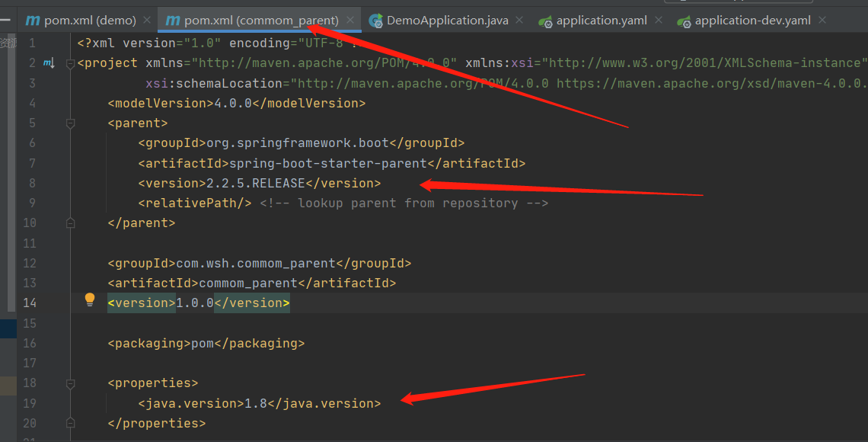Click the Maven gutter marker on line 2
Viewport: 868px width, 442px height.
pyautogui.click(x=49, y=63)
